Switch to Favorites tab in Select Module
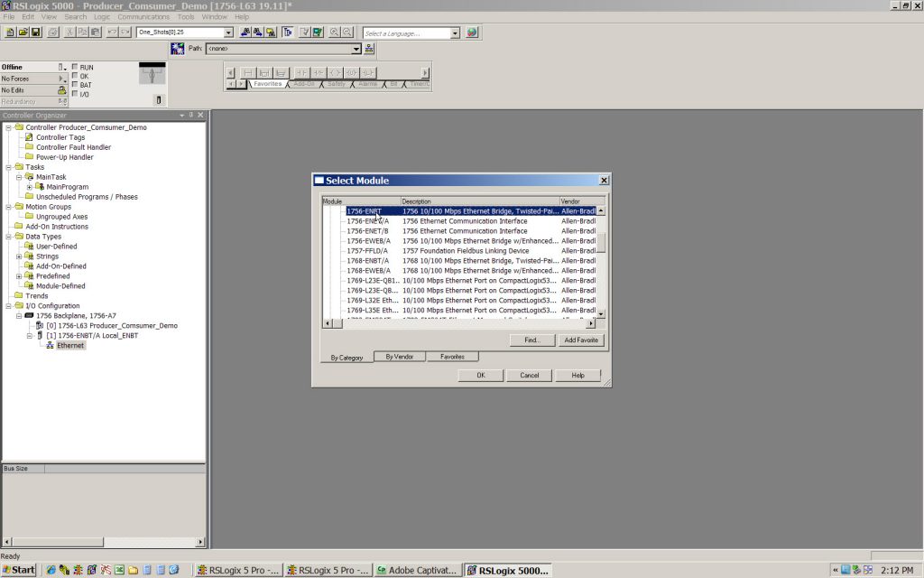 tap(452, 357)
